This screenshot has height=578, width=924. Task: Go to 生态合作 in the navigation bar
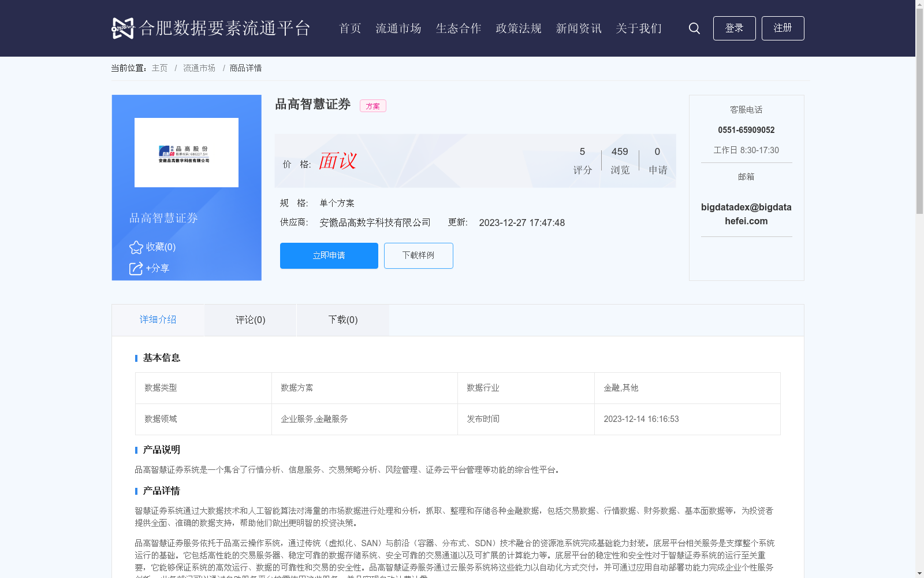(x=459, y=28)
